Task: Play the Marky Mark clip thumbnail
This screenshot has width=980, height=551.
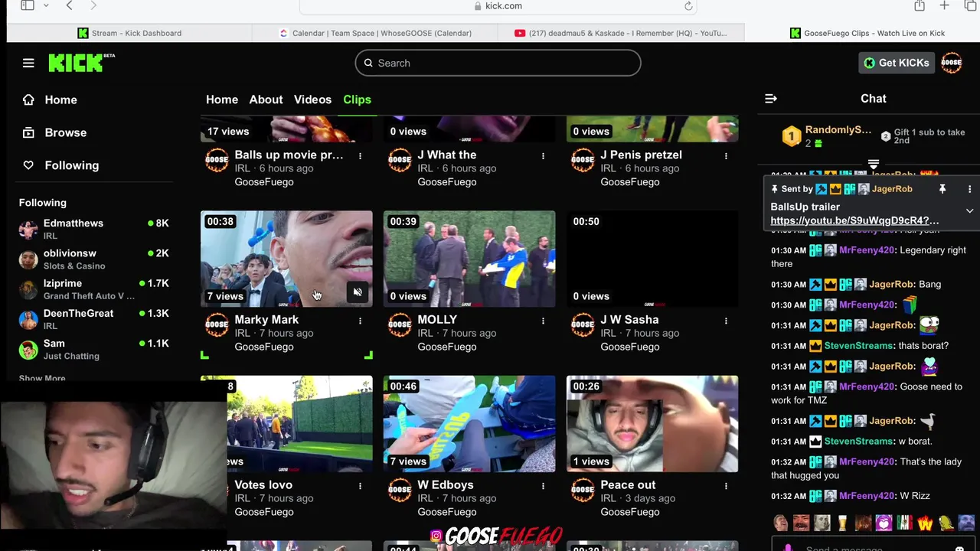Action: pyautogui.click(x=286, y=259)
